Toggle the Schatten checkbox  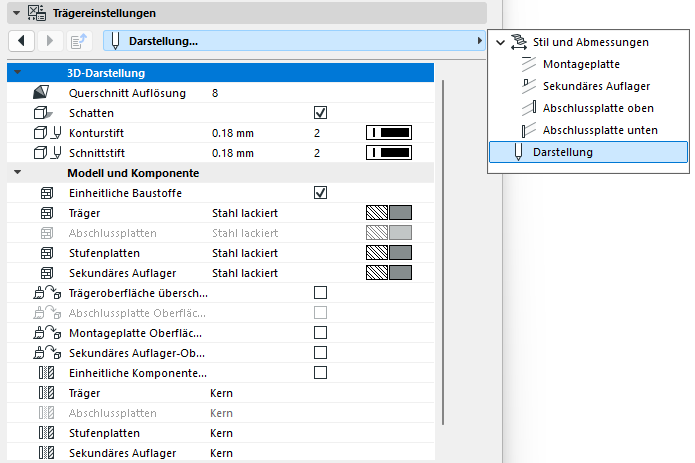(320, 113)
